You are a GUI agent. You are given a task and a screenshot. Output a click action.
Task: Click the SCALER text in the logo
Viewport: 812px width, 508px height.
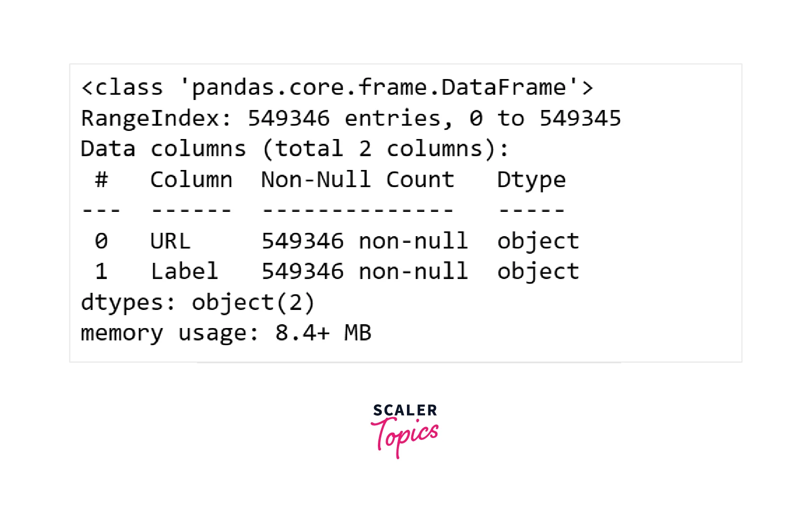405,410
